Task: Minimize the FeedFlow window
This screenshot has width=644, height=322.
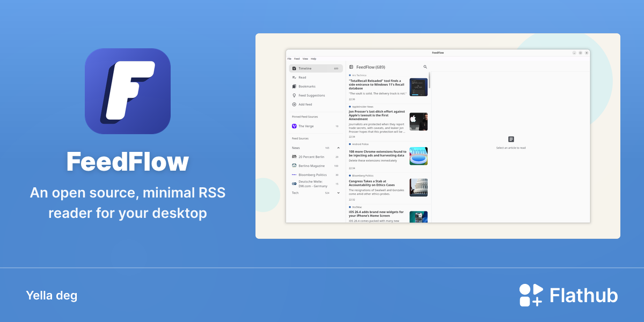Action: 574,53
